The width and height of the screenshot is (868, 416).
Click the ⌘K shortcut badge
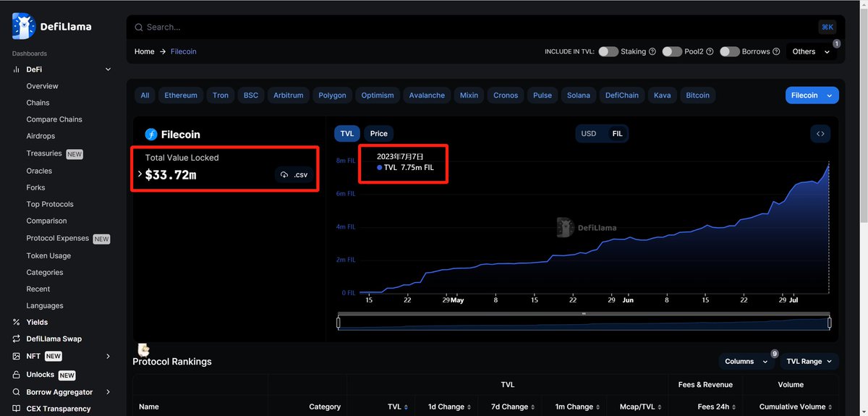[827, 27]
